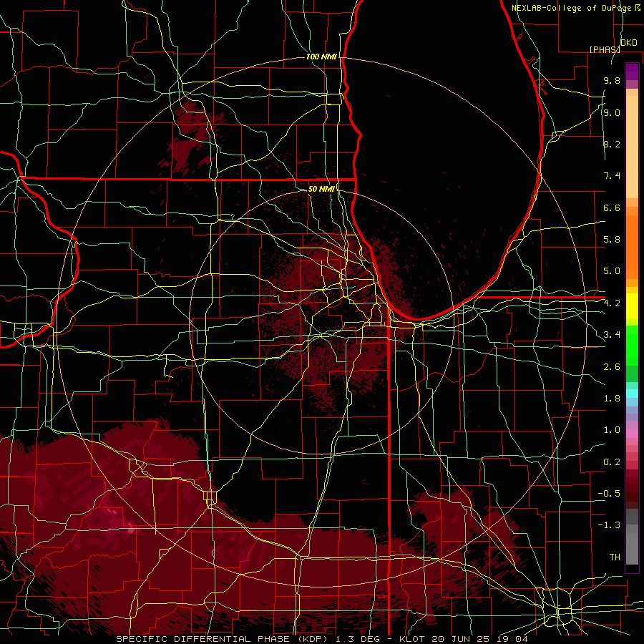This screenshot has height=644, width=644.
Task: Click the large peach segment of the color bar
Action: point(632,147)
